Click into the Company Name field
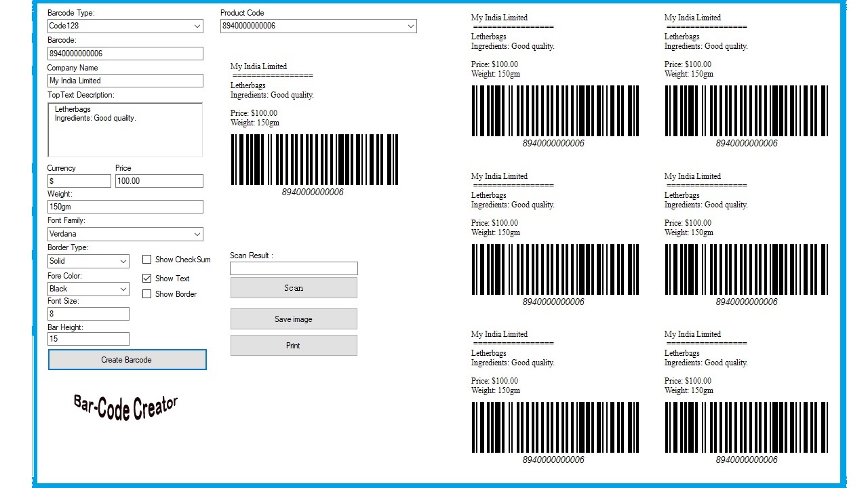 [125, 81]
